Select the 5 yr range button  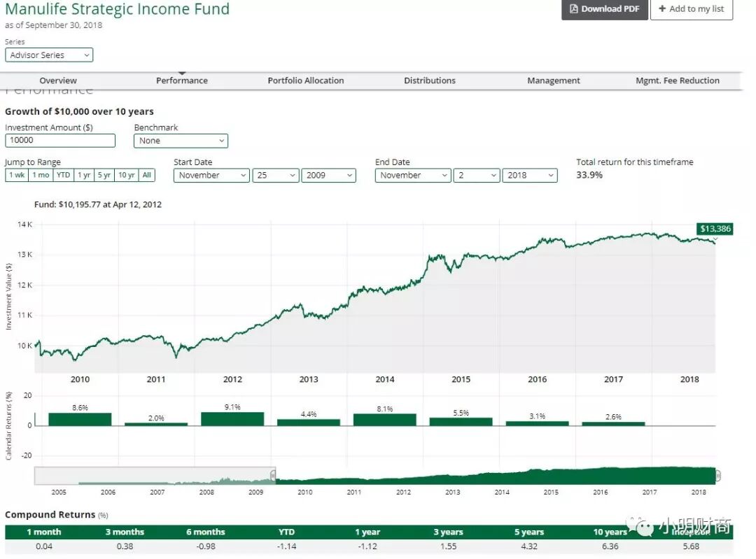(x=104, y=175)
